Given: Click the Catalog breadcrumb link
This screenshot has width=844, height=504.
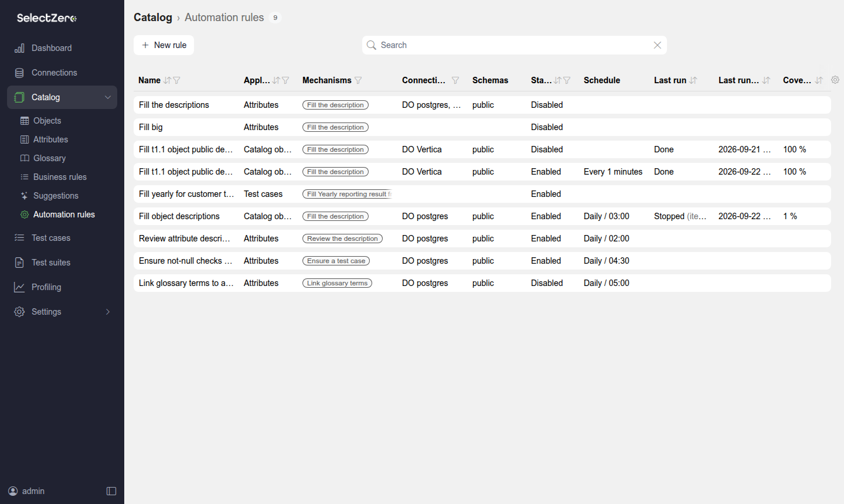Looking at the screenshot, I should (x=153, y=18).
